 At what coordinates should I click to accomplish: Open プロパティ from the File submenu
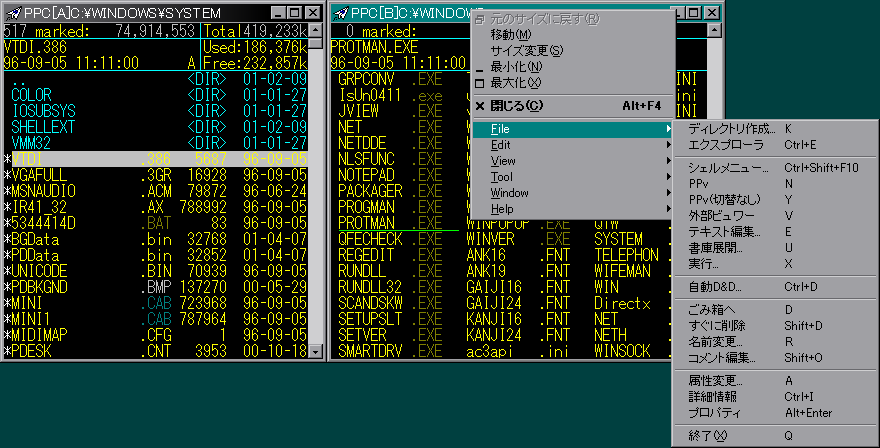(716, 413)
